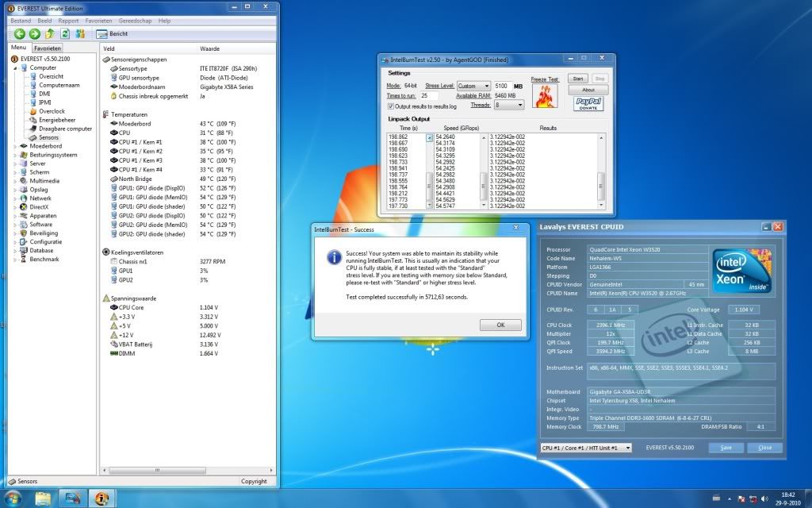Select Beveiliging in the tree
This screenshot has height=508, width=812.
click(44, 233)
